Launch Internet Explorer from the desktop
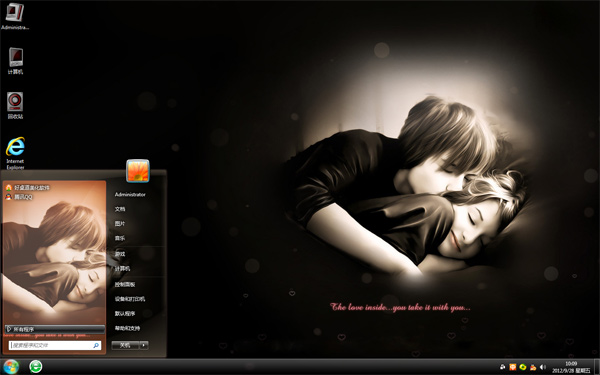600x375 pixels. [x=15, y=153]
